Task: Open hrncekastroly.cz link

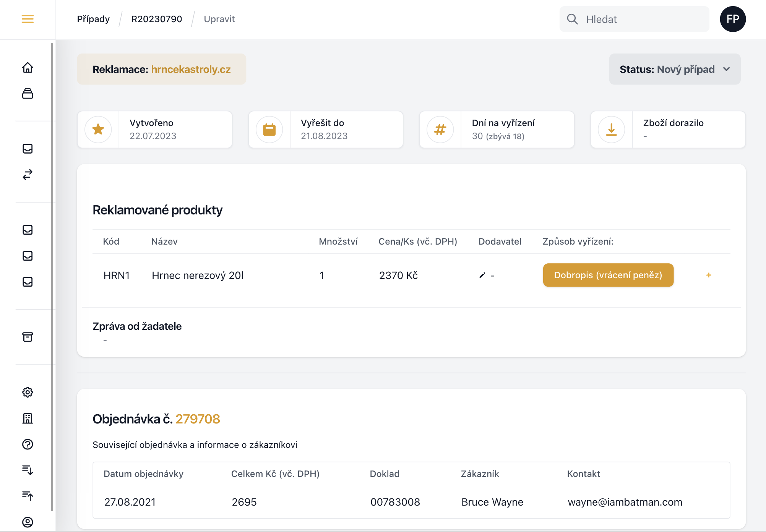Action: 191,69
